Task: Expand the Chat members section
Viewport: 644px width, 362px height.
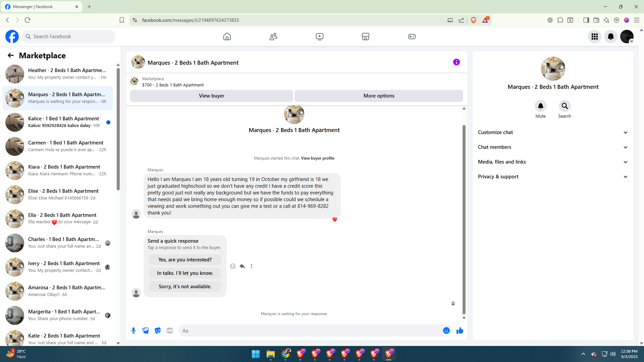Action: tap(553, 147)
